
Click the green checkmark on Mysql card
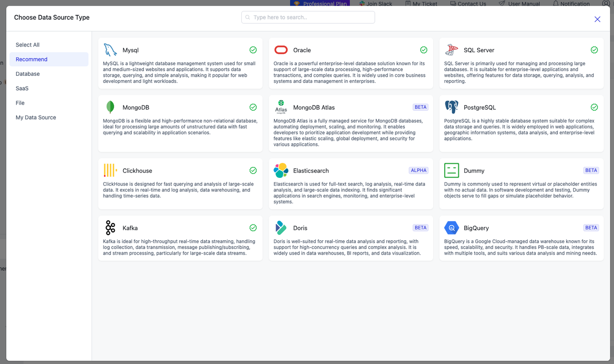click(x=253, y=50)
